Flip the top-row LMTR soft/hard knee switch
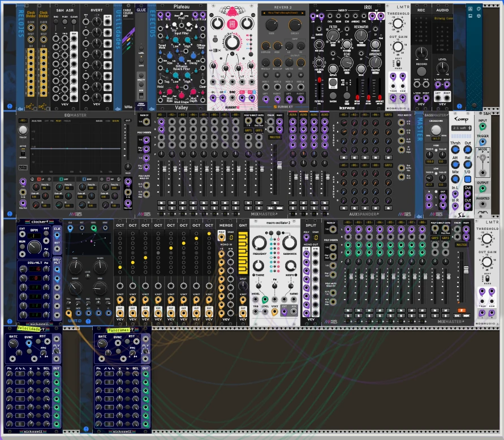This screenshot has height=440, width=504. [x=398, y=62]
